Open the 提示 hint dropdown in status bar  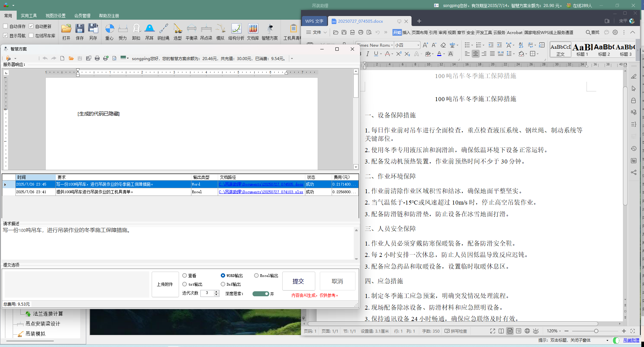pos(607,340)
